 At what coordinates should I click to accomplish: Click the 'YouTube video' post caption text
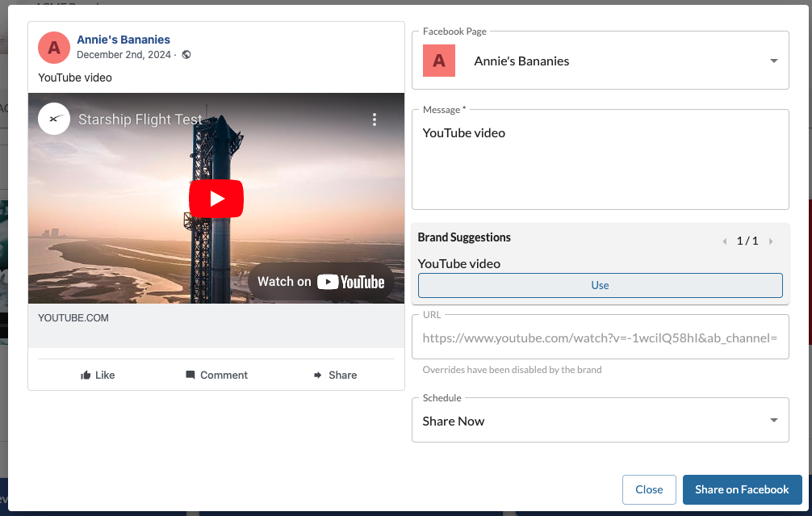pos(75,78)
